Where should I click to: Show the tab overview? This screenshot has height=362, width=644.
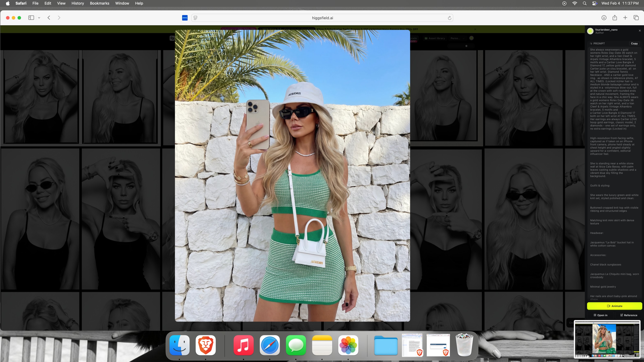point(636,18)
